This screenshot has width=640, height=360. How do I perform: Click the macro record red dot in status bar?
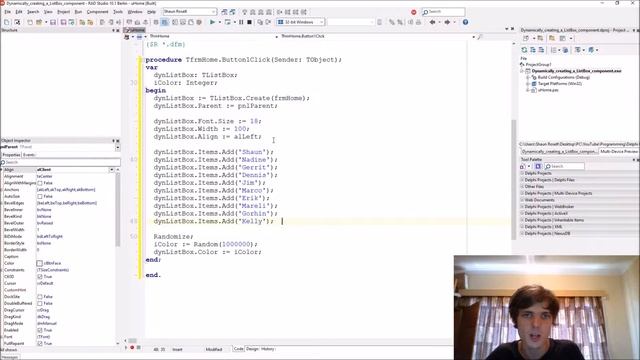pyautogui.click(x=132, y=348)
